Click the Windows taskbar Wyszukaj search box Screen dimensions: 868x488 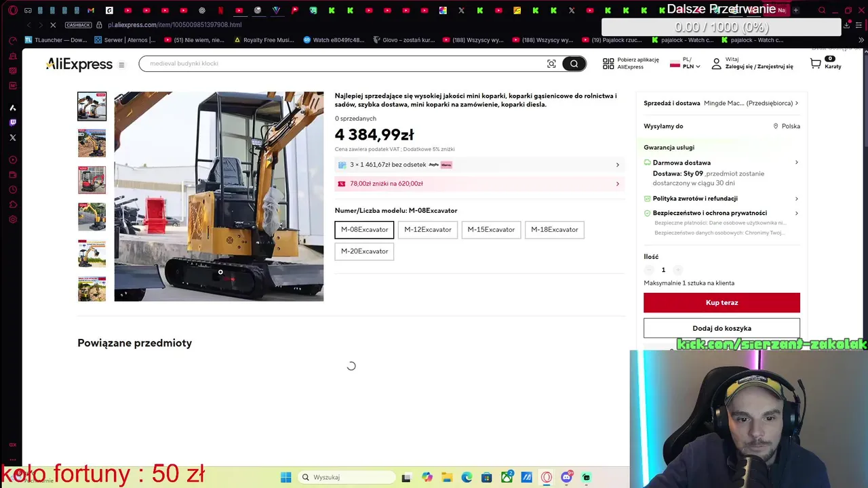[347, 477]
